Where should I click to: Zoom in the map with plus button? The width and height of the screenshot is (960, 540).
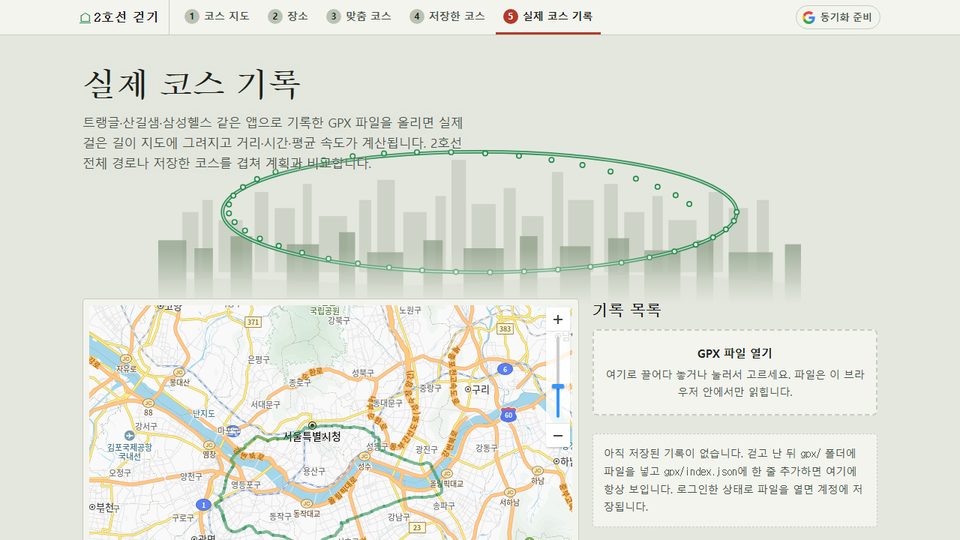click(x=558, y=320)
